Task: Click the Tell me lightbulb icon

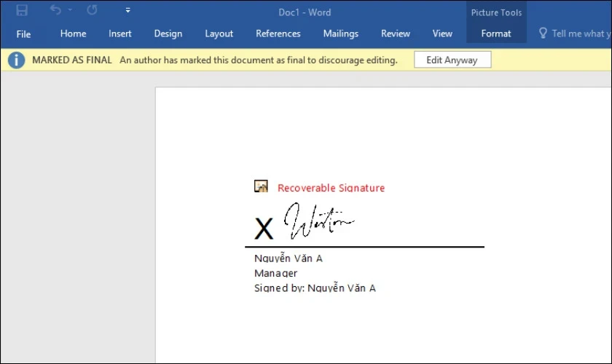Action: 542,33
